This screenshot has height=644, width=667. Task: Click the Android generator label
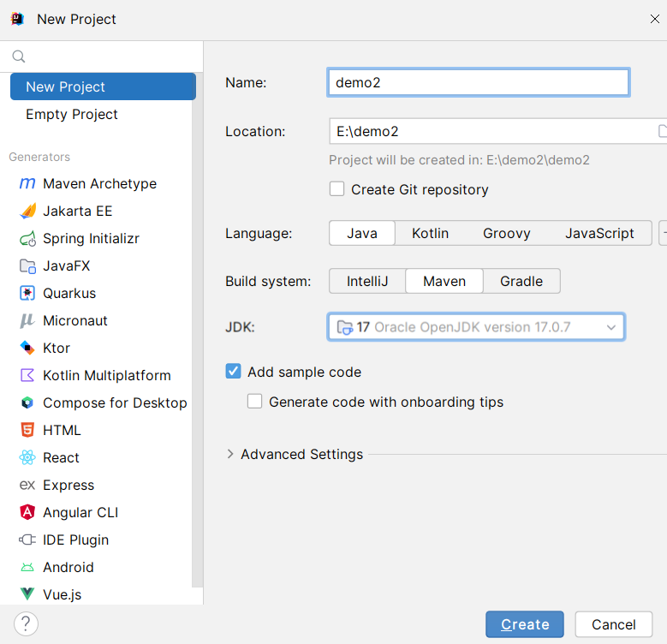pos(68,567)
